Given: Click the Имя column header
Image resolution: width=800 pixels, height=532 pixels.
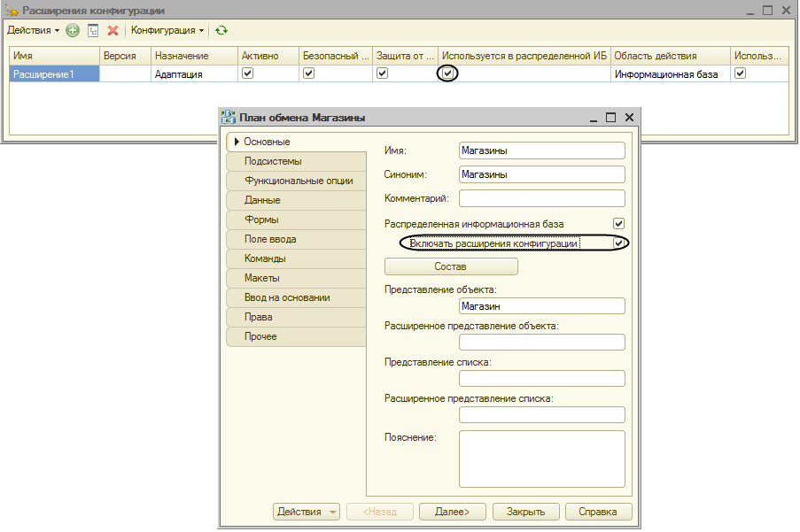Looking at the screenshot, I should click(55, 56).
